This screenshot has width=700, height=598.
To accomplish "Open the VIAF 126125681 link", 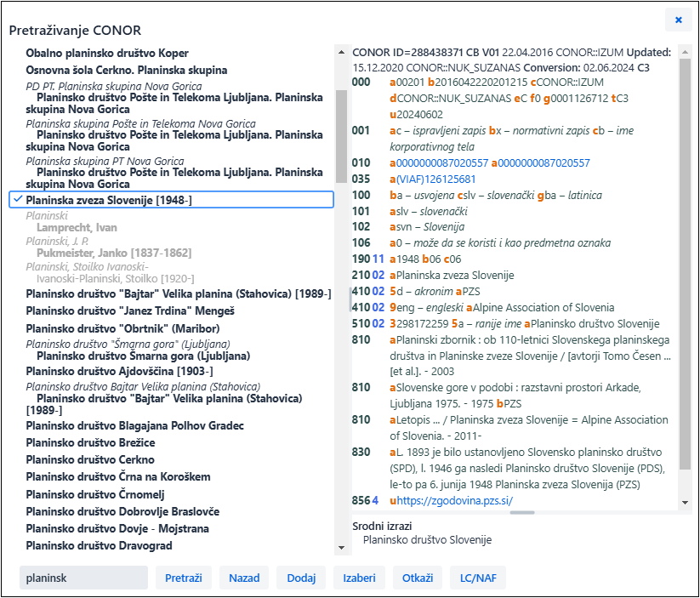I will coord(435,179).
